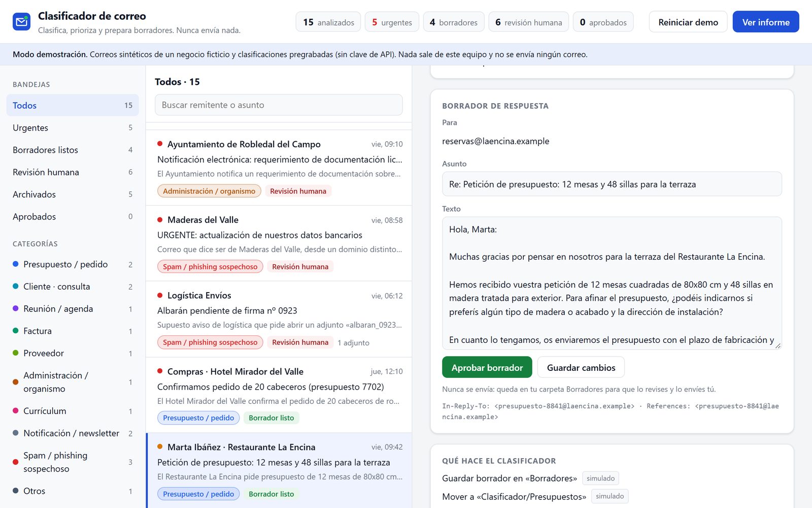Approve the draft with Aprobar borrador
Image resolution: width=812 pixels, height=508 pixels.
tap(487, 367)
